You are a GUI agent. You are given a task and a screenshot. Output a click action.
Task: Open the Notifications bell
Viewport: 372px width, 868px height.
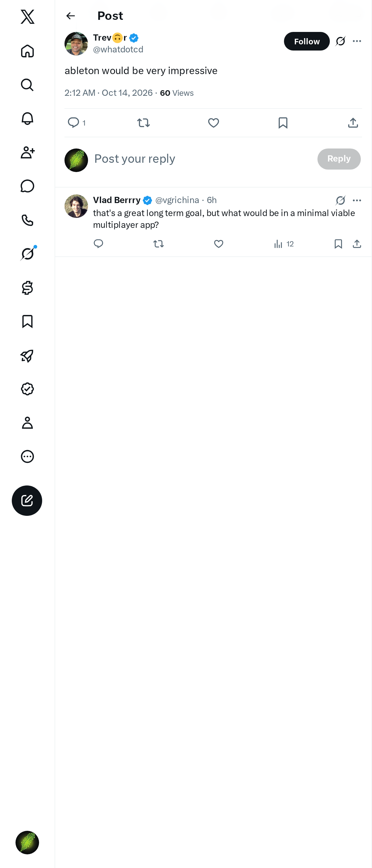point(27,119)
